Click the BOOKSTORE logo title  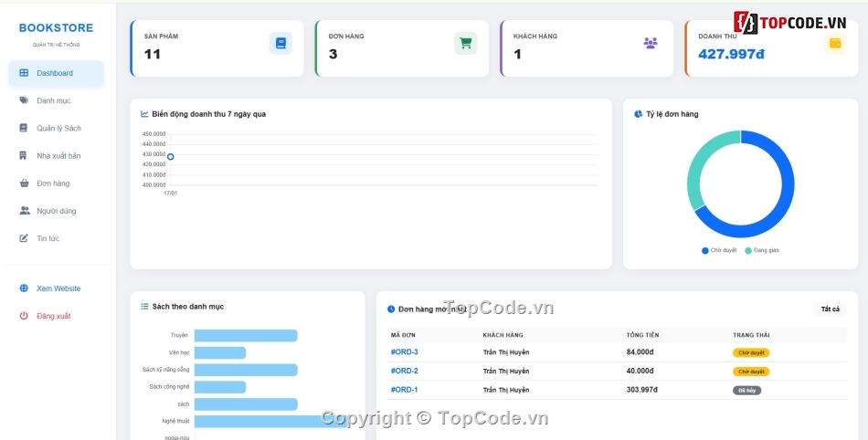(x=56, y=28)
